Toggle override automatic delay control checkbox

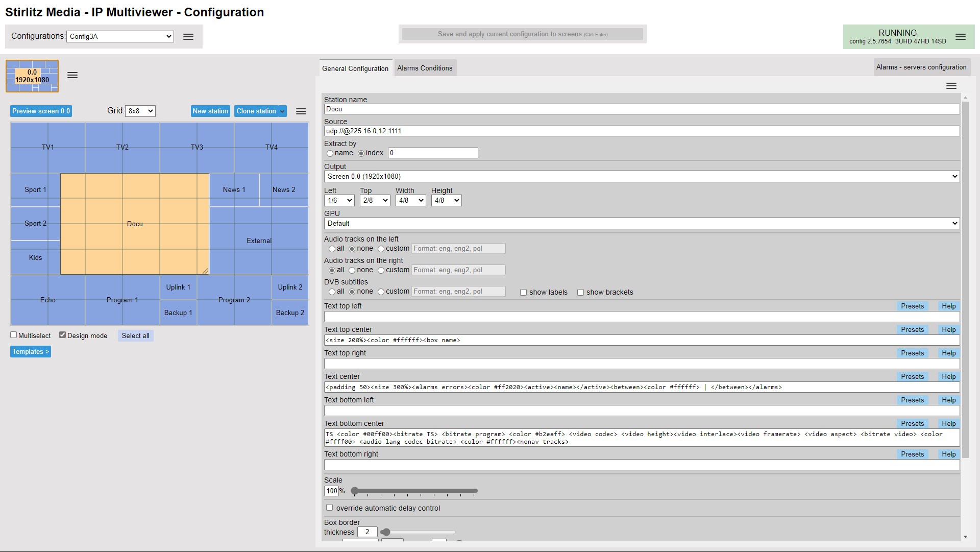tap(330, 507)
